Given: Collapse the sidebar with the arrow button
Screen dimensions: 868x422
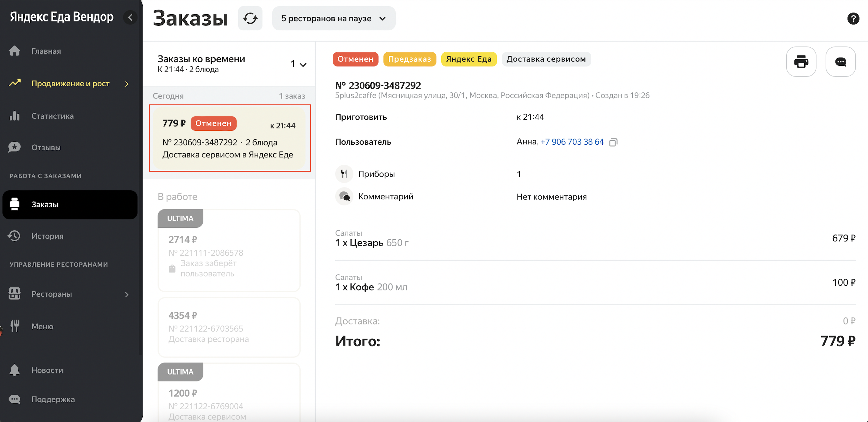Looking at the screenshot, I should click(130, 17).
